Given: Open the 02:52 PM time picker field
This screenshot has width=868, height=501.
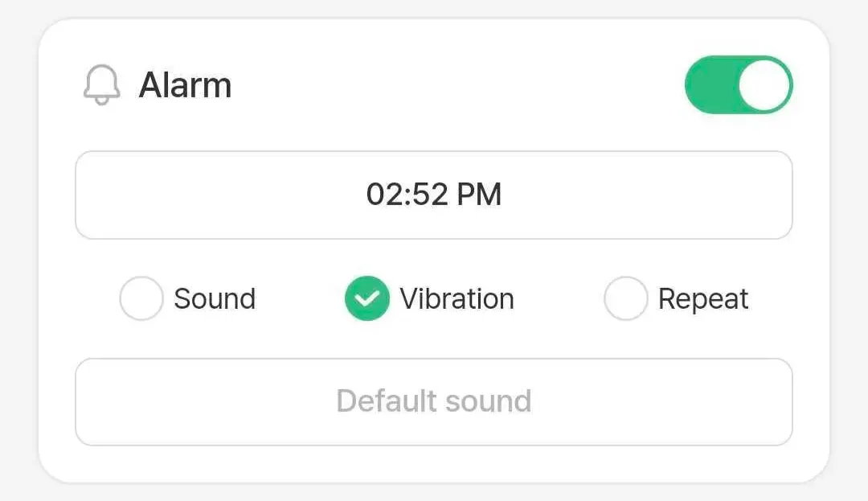Looking at the screenshot, I should 434,195.
